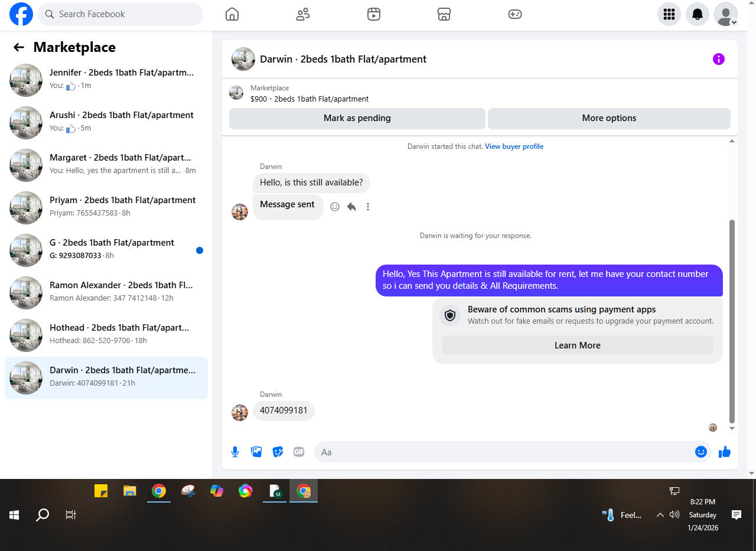Click the shield icon in scam warning
This screenshot has width=756, height=551.
[450, 315]
